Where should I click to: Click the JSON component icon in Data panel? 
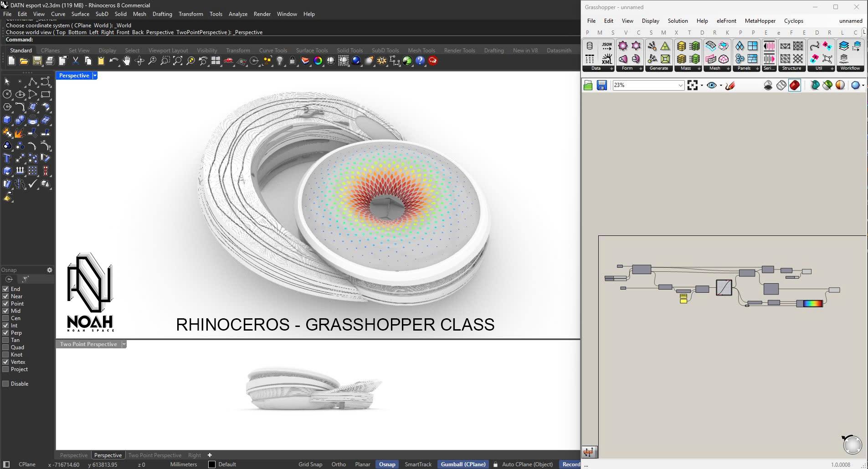607,46
